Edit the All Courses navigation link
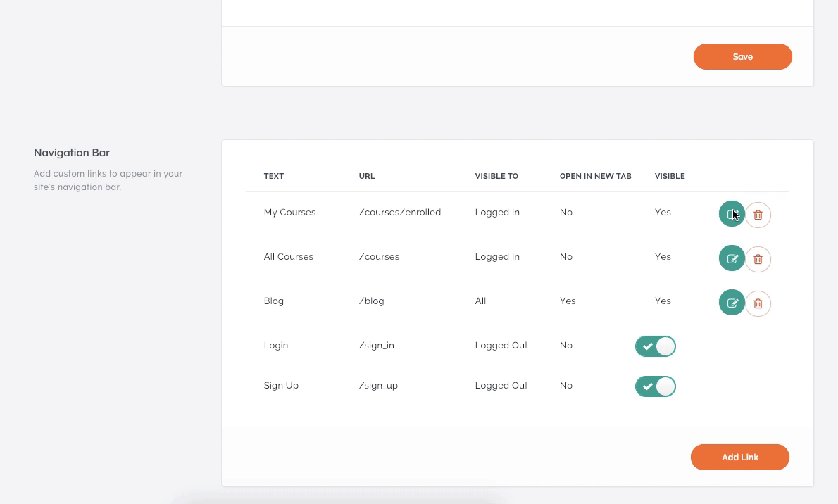838x504 pixels. 732,258
